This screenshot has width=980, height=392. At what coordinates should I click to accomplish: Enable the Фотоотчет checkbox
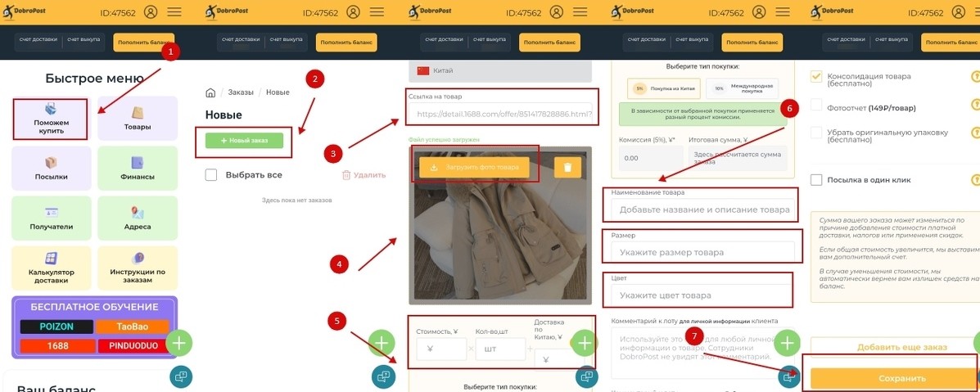tap(815, 105)
